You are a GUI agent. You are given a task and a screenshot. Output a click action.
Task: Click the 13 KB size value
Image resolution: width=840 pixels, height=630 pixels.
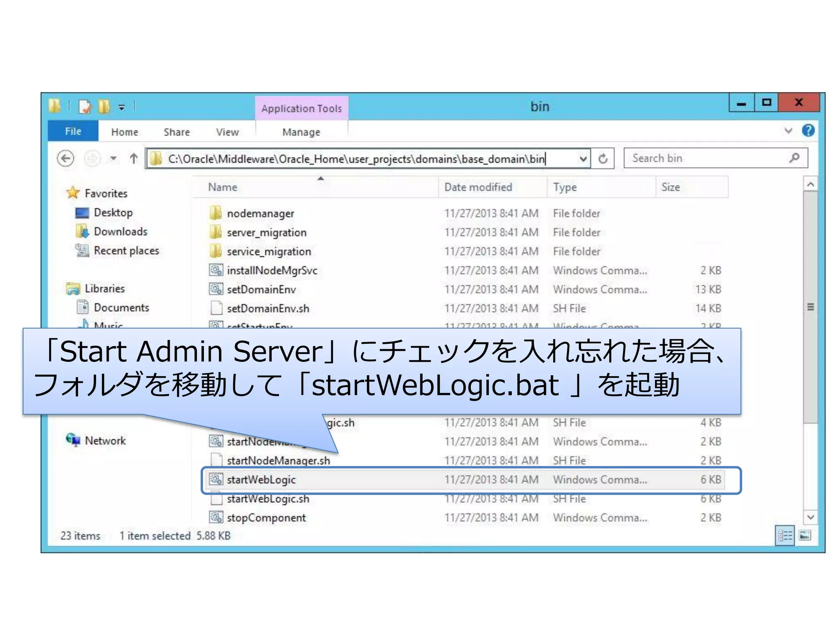[x=708, y=289]
